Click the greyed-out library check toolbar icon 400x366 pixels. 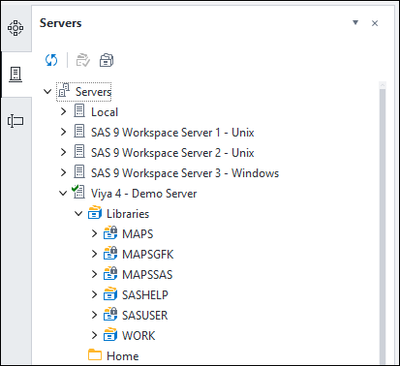(x=83, y=60)
